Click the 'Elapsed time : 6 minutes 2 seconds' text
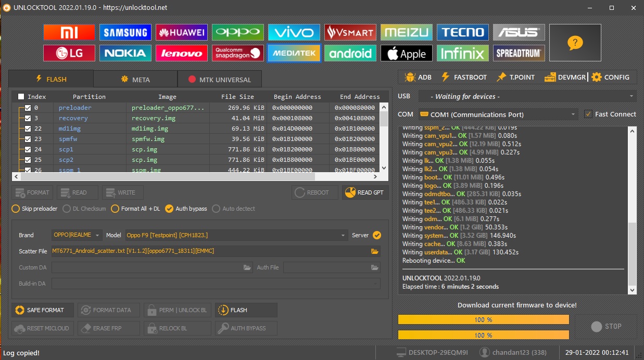This screenshot has width=644, height=360. pos(450,287)
